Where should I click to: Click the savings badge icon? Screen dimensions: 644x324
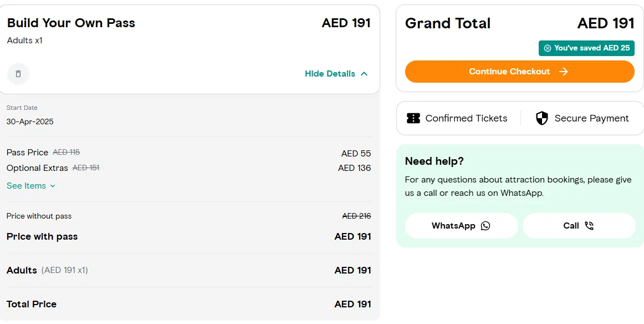pos(548,48)
